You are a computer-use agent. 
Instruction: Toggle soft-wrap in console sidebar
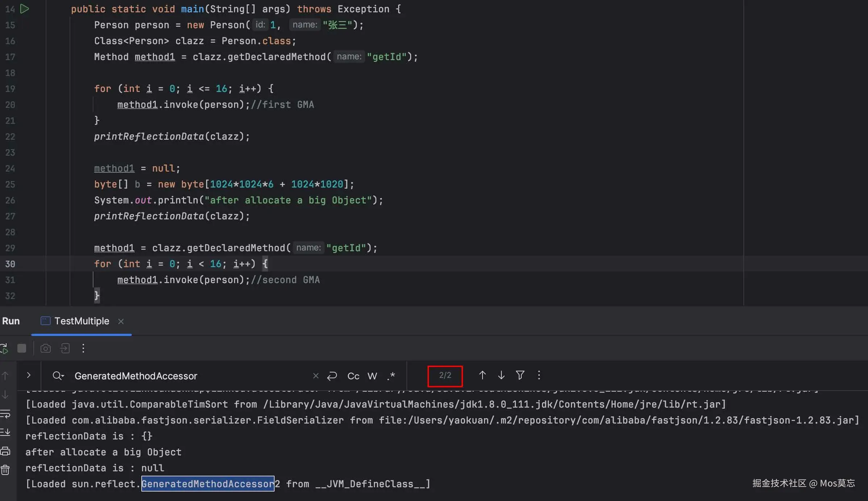(x=5, y=414)
